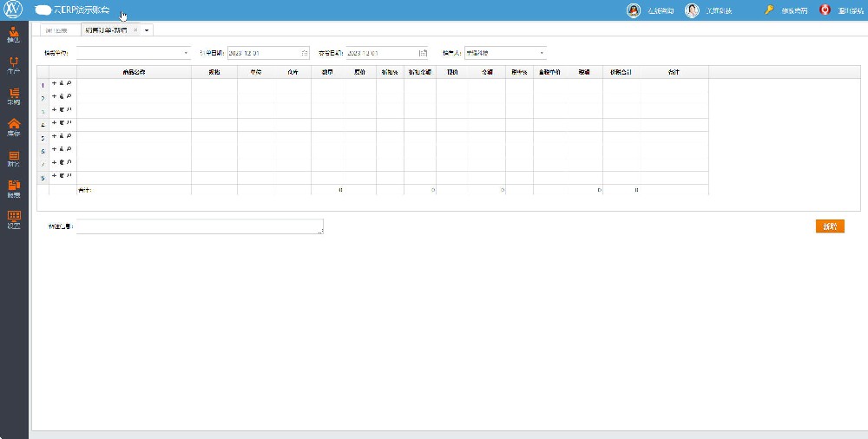Image resolution: width=868 pixels, height=439 pixels.
Task: Add a line using plus icon in row 1
Action: coord(54,83)
